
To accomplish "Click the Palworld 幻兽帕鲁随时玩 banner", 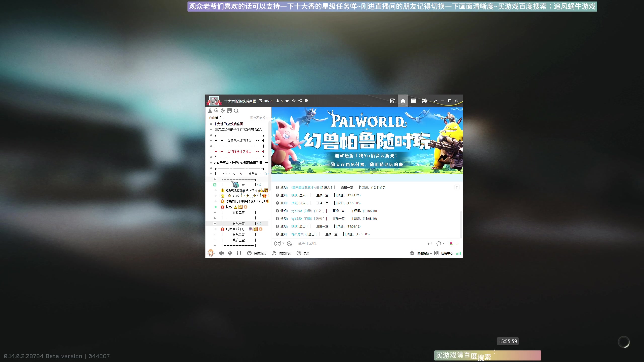I will click(367, 140).
